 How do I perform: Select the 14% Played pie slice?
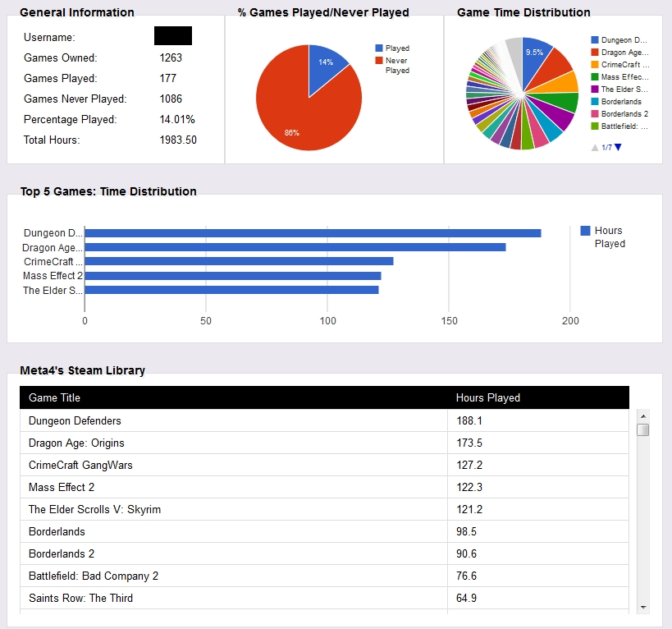[325, 69]
